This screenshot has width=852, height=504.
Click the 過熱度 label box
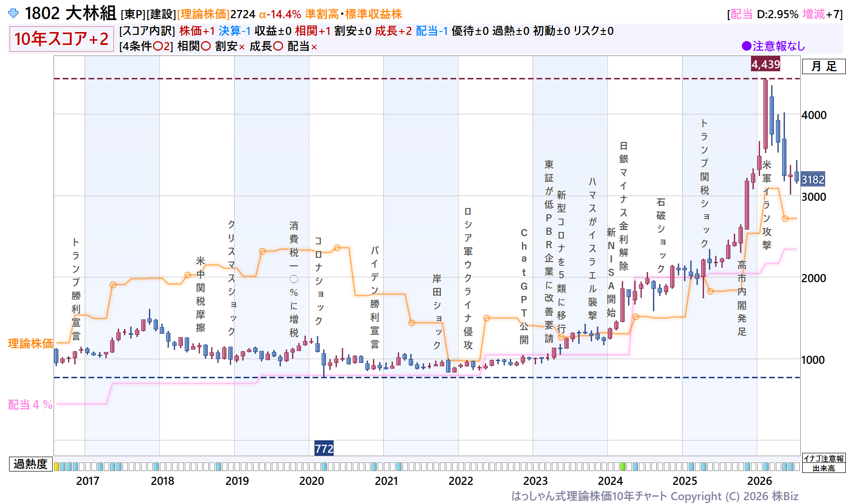[x=31, y=464]
